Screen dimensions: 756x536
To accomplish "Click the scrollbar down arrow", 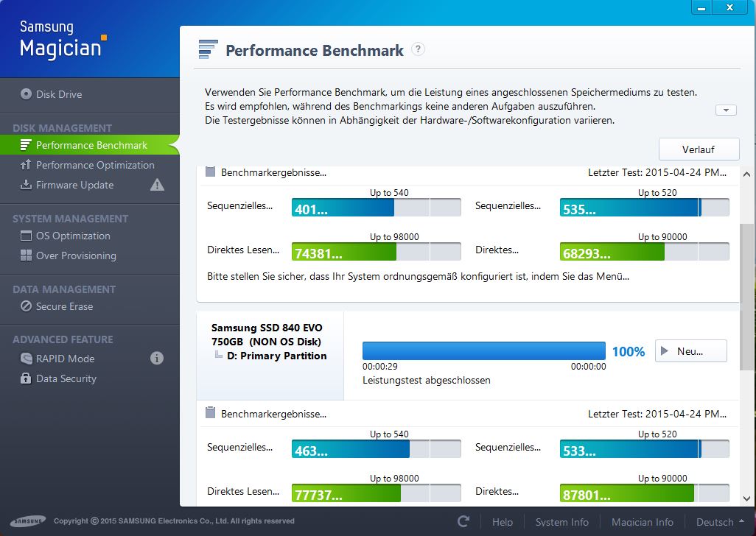I will [x=747, y=498].
